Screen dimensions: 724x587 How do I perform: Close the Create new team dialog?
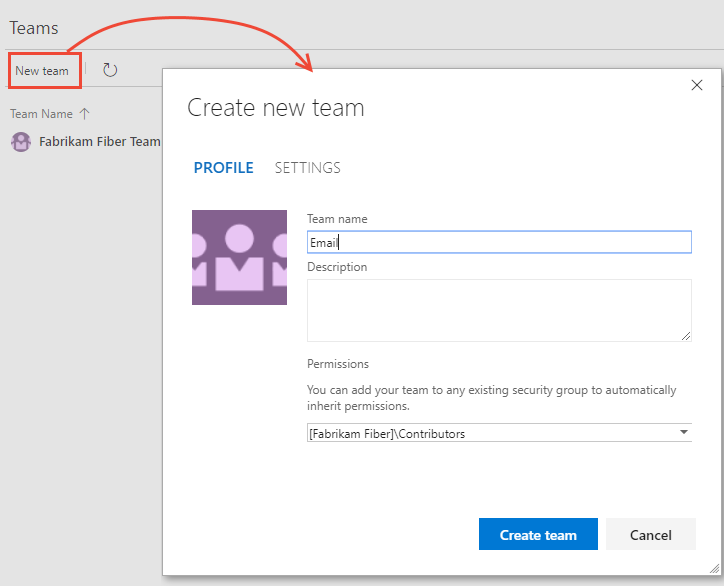[x=697, y=86]
